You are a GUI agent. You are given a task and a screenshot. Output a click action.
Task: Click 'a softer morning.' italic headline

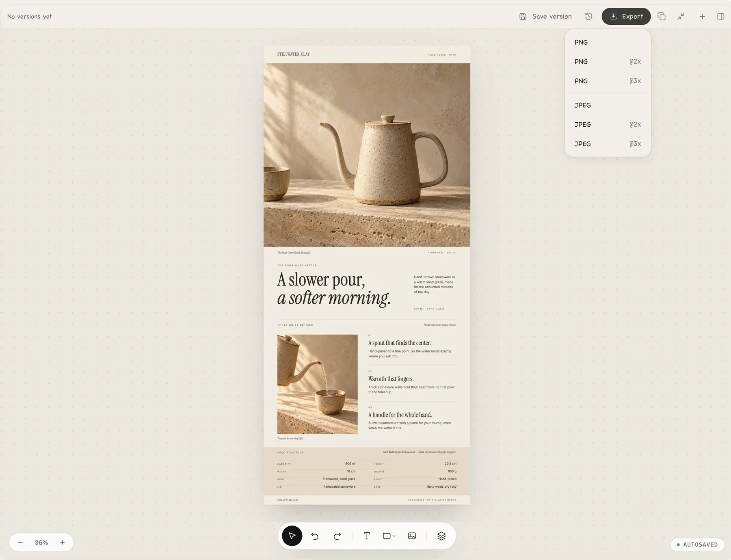pyautogui.click(x=334, y=298)
